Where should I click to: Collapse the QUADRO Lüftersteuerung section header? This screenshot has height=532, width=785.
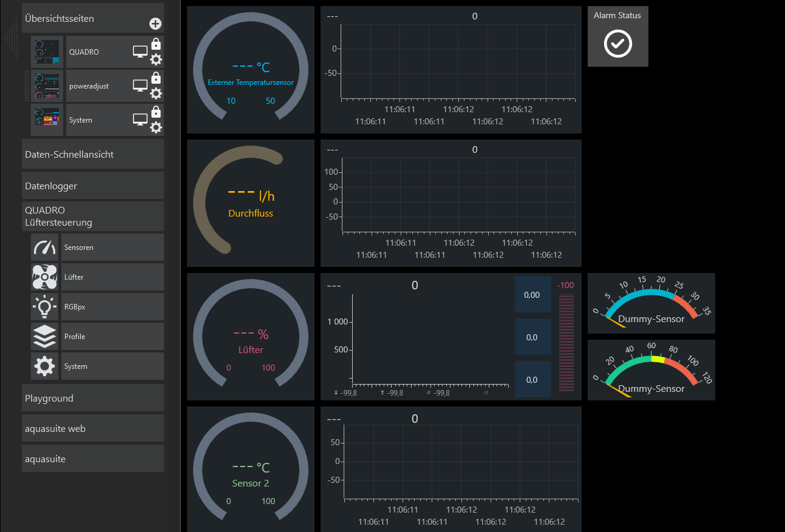click(93, 217)
